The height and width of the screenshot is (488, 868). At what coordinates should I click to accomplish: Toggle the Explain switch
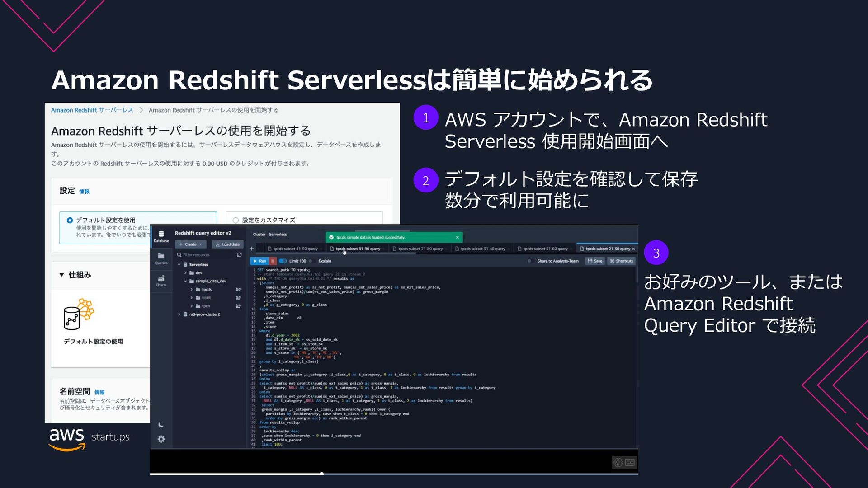click(312, 261)
